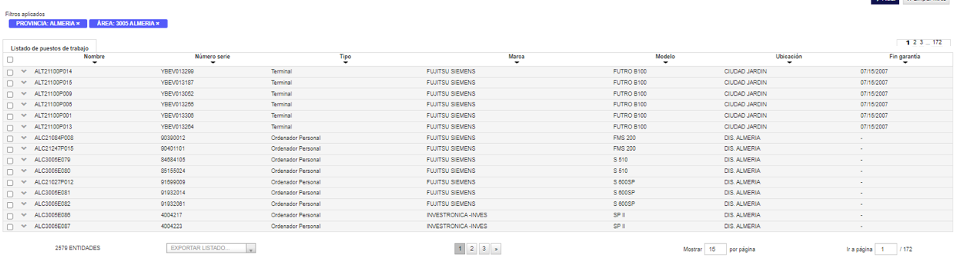Image resolution: width=980 pixels, height=277 pixels.
Task: Tick the checkbox for ALT21100P014
Action: (x=10, y=72)
